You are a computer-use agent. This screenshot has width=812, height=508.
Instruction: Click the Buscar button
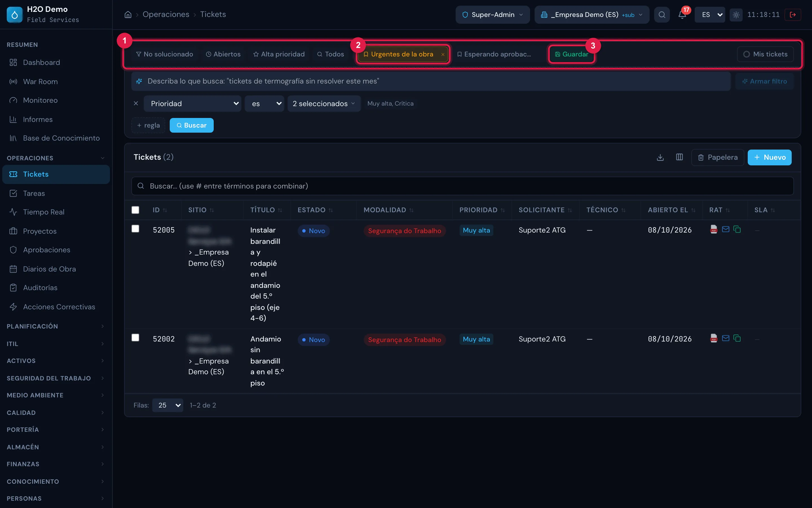[x=192, y=125]
